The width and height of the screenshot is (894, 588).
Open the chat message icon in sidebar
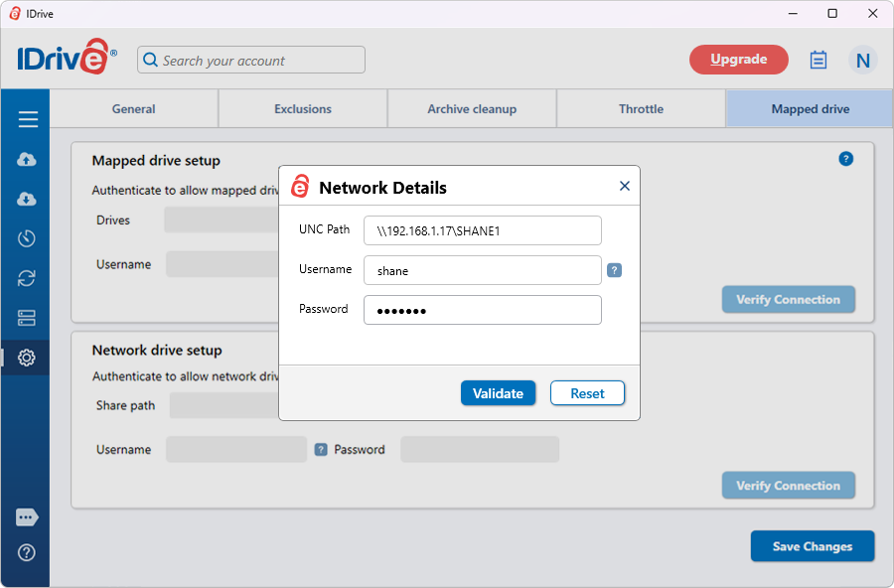coord(28,517)
